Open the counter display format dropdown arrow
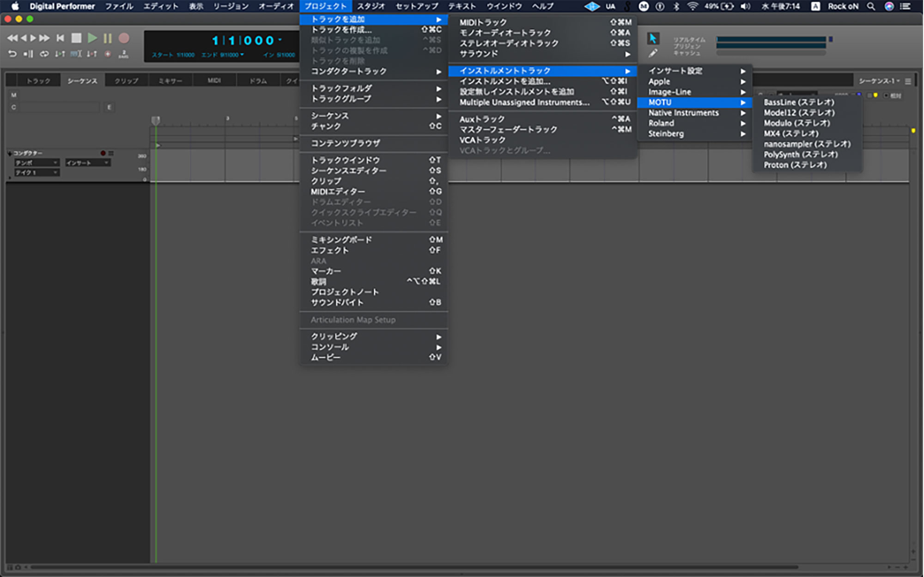Screen dimensions: 924x577 point(280,40)
